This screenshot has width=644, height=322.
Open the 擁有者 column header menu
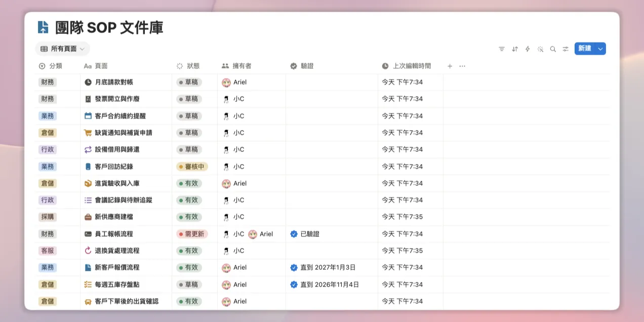pyautogui.click(x=236, y=66)
